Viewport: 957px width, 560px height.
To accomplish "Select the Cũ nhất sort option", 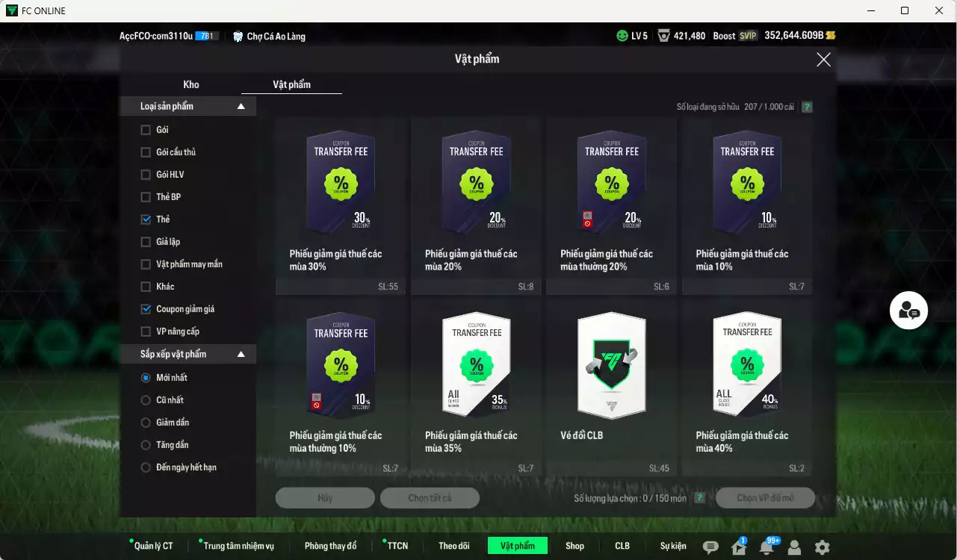I will click(146, 400).
